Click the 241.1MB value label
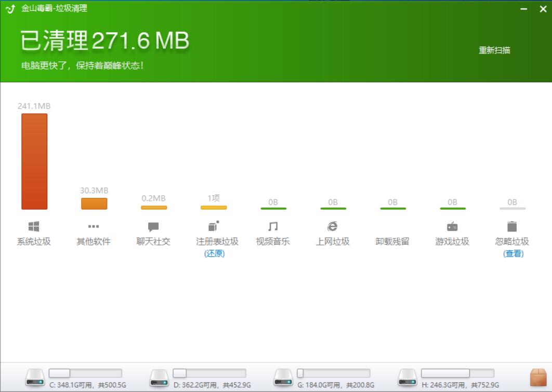The height and width of the screenshot is (392, 552). 34,106
